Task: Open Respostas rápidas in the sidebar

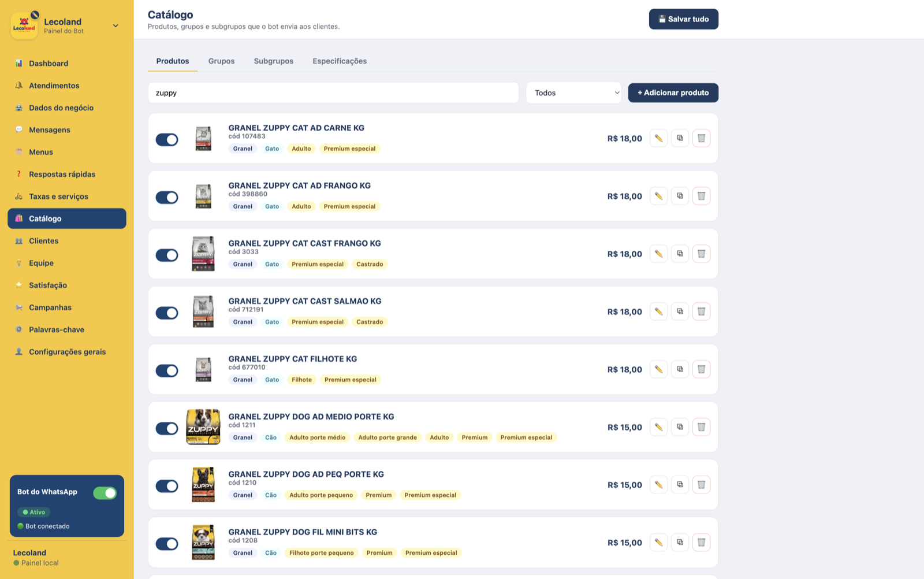Action: pos(67,175)
